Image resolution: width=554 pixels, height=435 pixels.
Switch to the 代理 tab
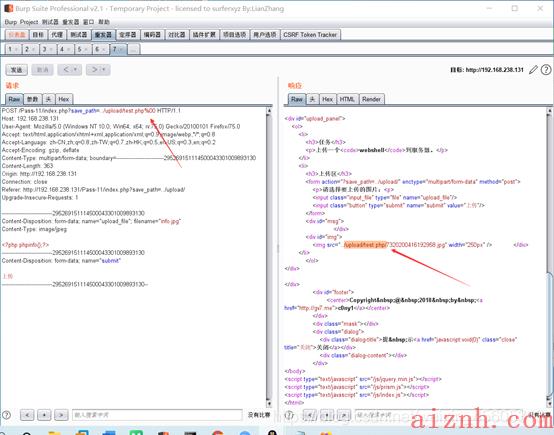(57, 35)
